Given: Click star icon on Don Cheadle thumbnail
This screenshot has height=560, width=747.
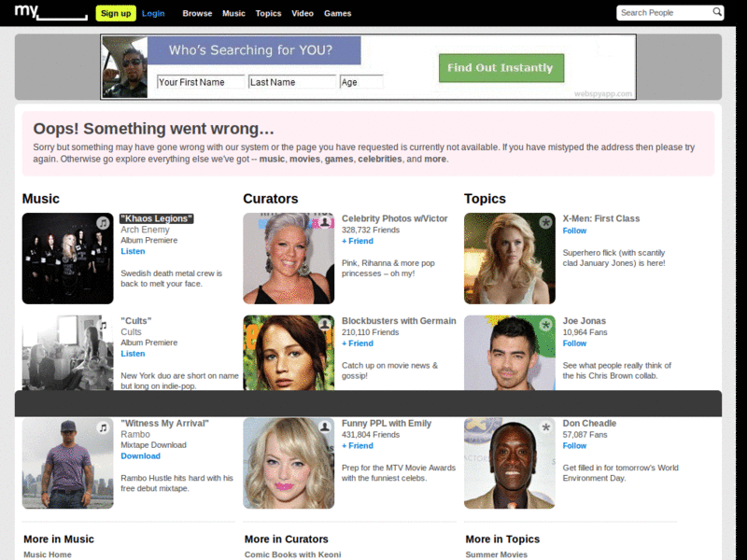Looking at the screenshot, I should (x=545, y=427).
